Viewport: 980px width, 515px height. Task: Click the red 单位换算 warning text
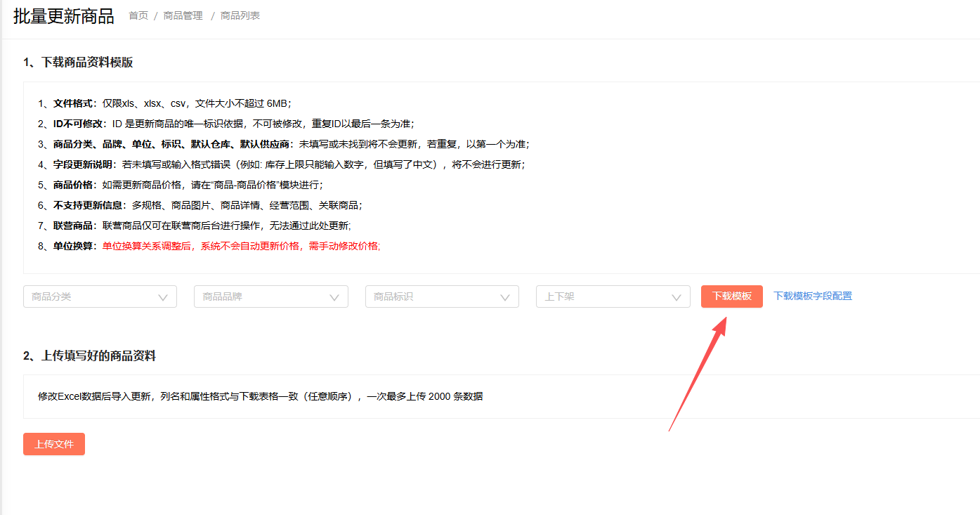pyautogui.click(x=241, y=246)
